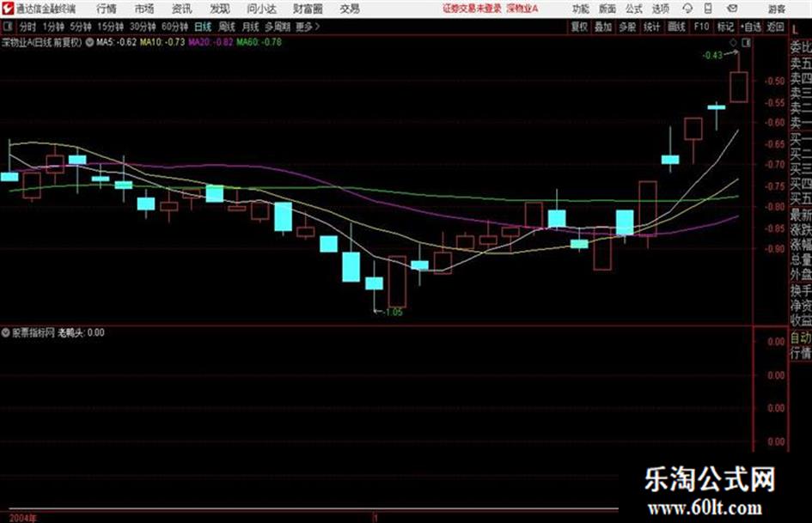The width and height of the screenshot is (812, 523).
Task: Click the 画线 drawing toolbar button
Action: [x=676, y=27]
